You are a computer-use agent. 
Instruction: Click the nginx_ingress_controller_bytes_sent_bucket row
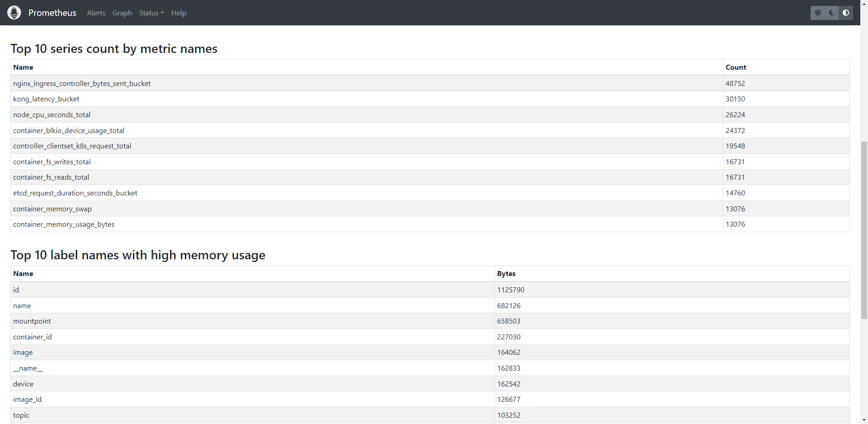82,84
